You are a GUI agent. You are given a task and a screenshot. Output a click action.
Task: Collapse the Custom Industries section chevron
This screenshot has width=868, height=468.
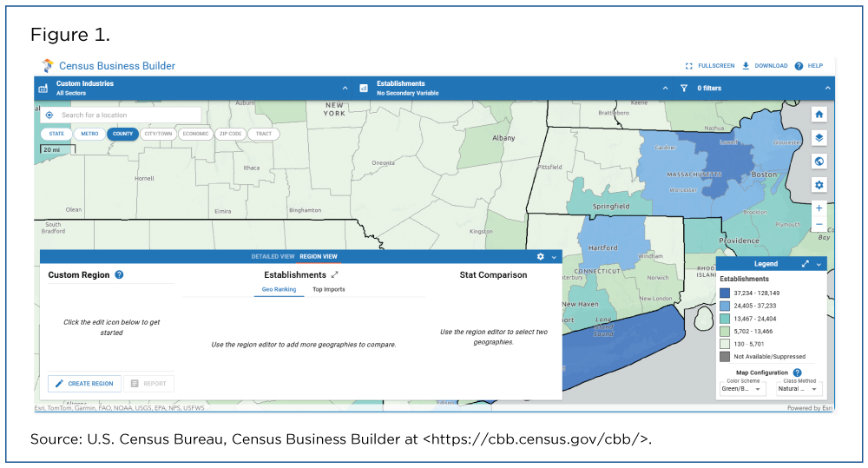(x=345, y=88)
